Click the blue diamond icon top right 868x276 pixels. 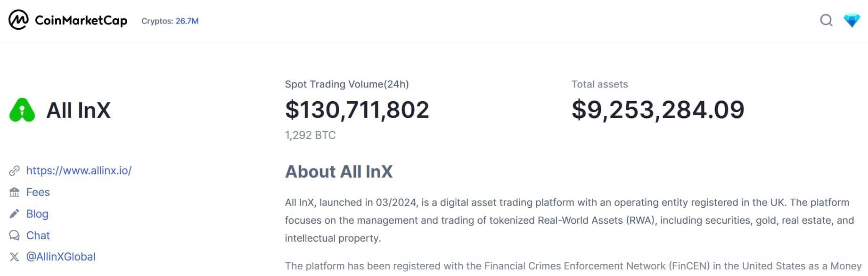click(x=853, y=21)
